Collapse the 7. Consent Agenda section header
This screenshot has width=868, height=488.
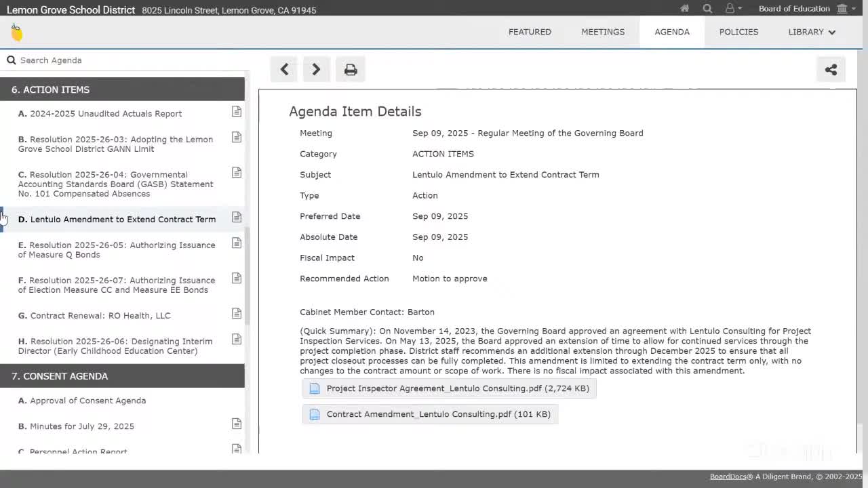(122, 376)
